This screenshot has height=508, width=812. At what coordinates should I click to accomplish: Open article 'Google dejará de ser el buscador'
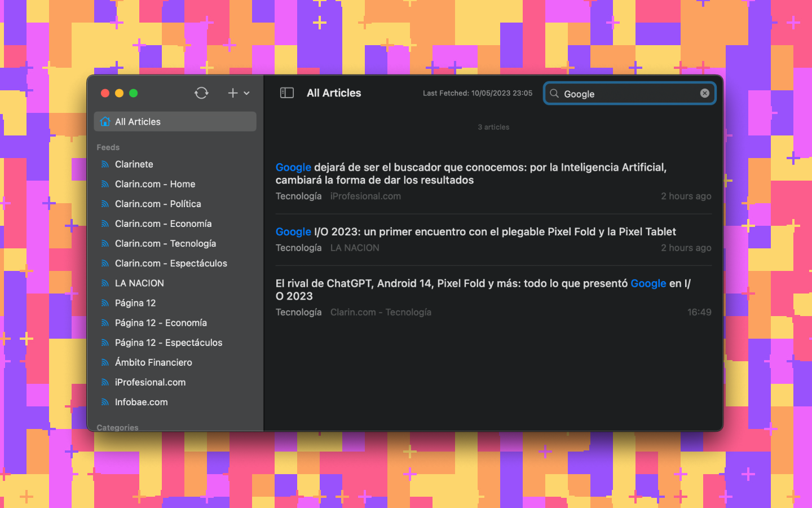[471, 174]
